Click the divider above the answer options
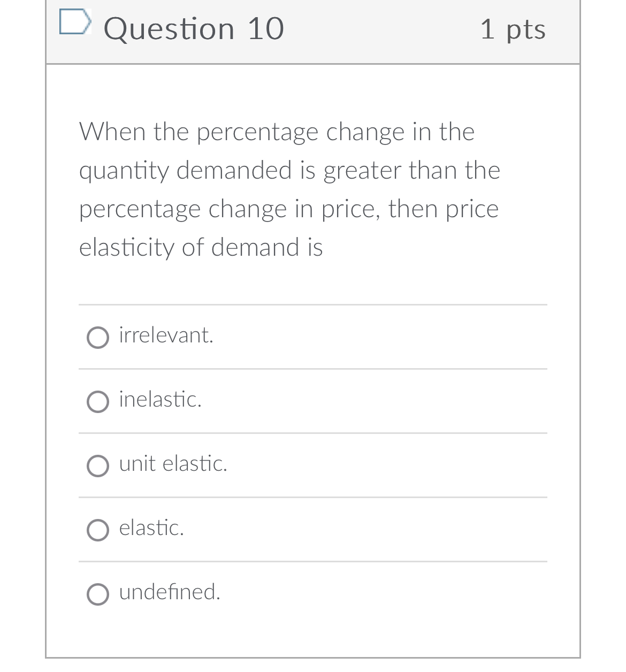Screen dimensions: 626x672 [313, 305]
